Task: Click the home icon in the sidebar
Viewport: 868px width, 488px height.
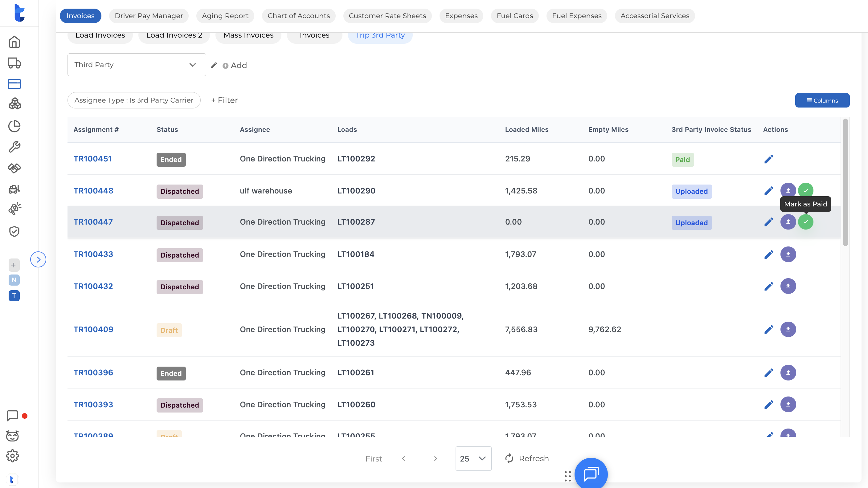Action: 14,42
